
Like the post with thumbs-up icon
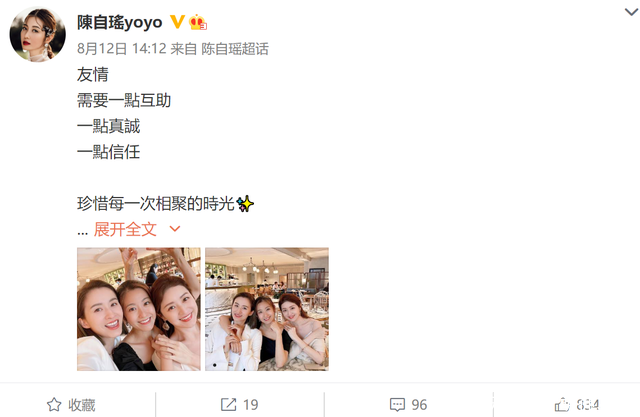562,404
